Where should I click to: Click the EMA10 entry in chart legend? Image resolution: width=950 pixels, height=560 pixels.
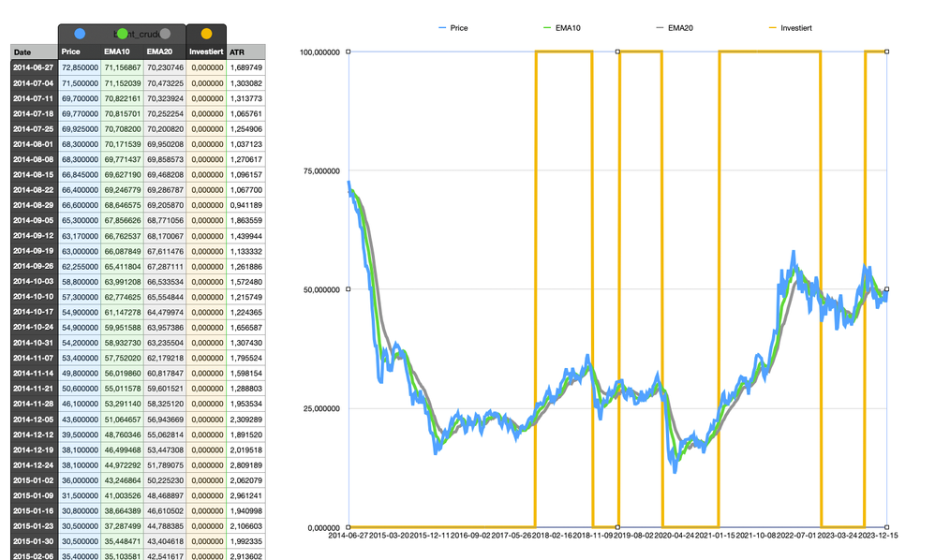[x=561, y=28]
